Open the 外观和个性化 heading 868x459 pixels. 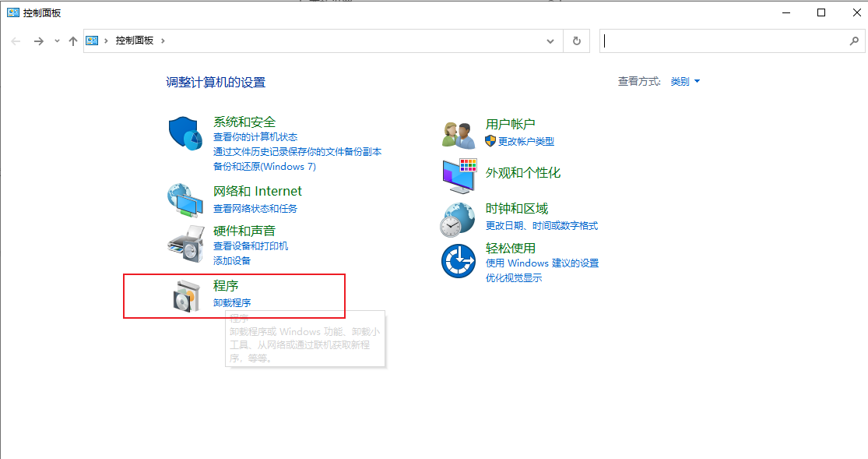523,173
